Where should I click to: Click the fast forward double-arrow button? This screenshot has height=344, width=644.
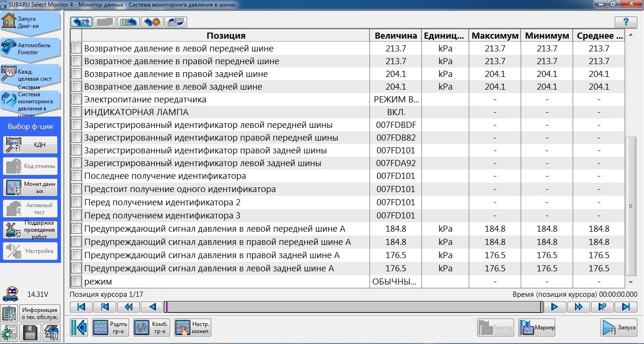(578, 307)
